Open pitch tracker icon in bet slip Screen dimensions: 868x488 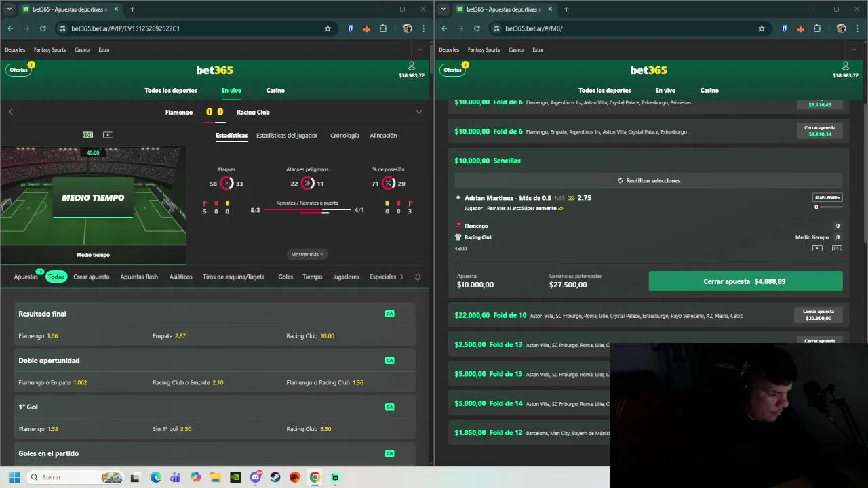[x=837, y=248]
